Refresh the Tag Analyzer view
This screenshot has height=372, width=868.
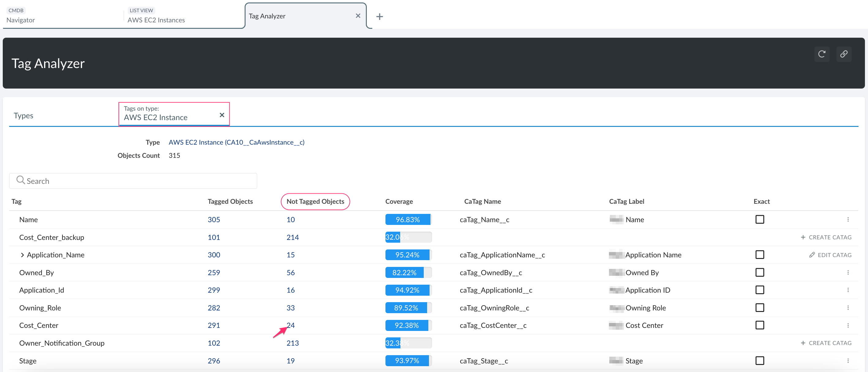pyautogui.click(x=822, y=54)
